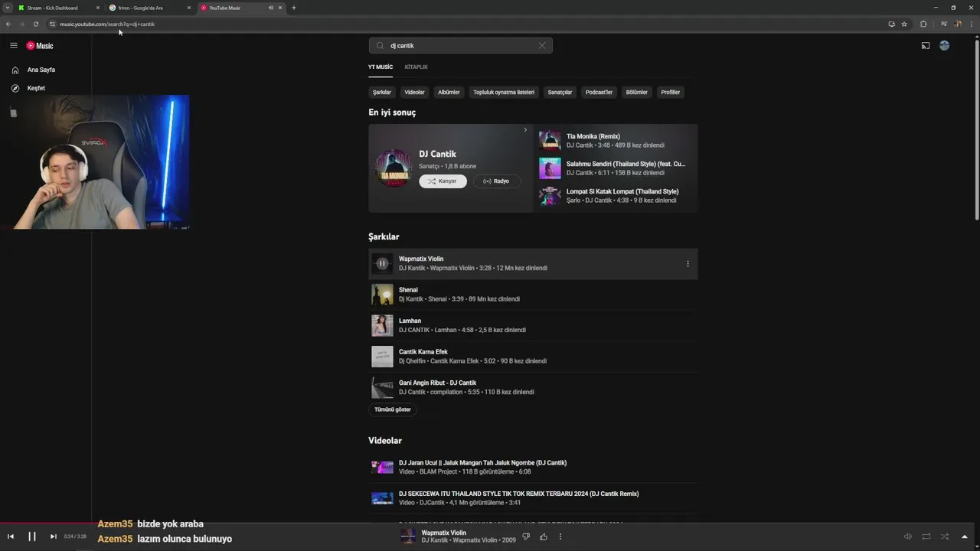980x551 pixels.
Task: Filter results by Videolar
Action: click(x=414, y=93)
